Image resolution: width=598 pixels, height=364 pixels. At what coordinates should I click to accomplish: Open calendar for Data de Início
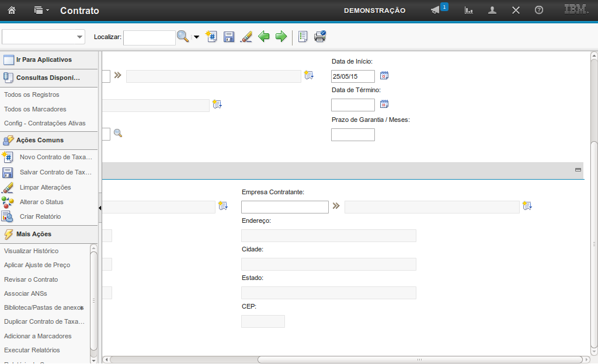tap(384, 75)
